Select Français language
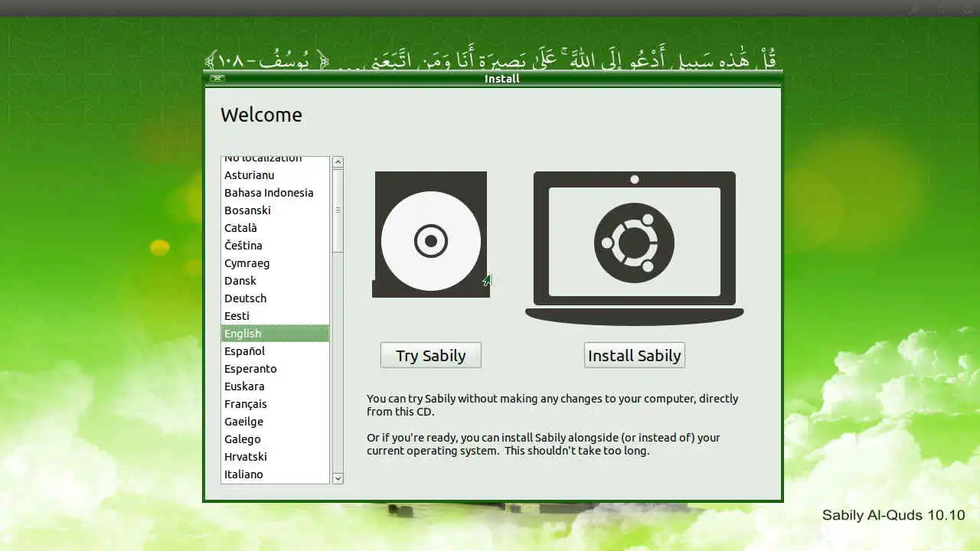The image size is (980, 551). (x=276, y=404)
